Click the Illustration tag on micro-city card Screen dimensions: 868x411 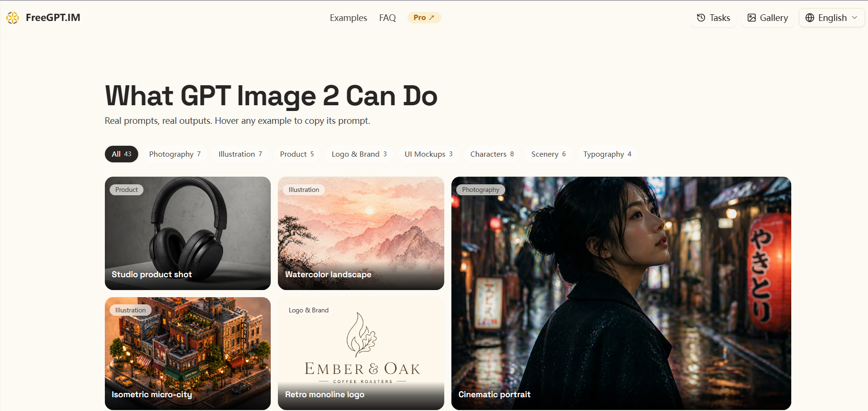(131, 310)
